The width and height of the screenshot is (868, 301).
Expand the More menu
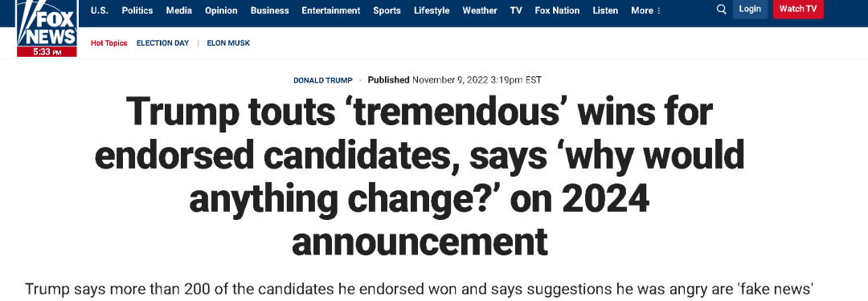[646, 10]
